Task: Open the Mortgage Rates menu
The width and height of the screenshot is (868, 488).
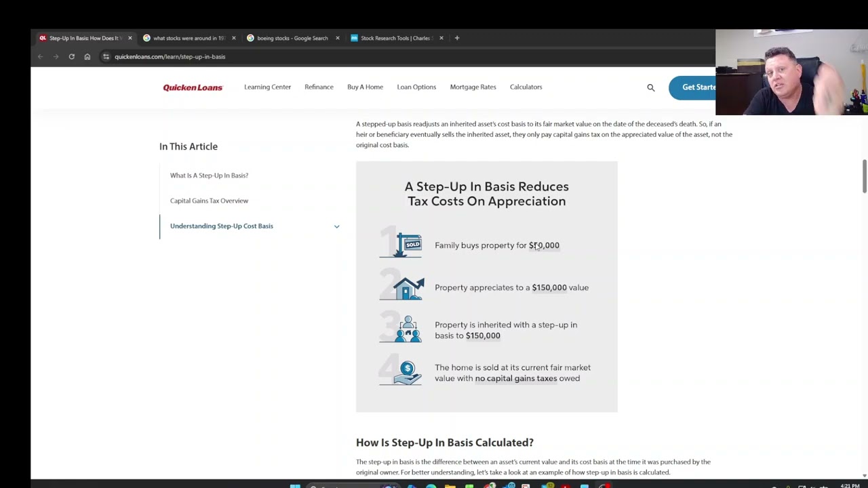Action: [473, 87]
